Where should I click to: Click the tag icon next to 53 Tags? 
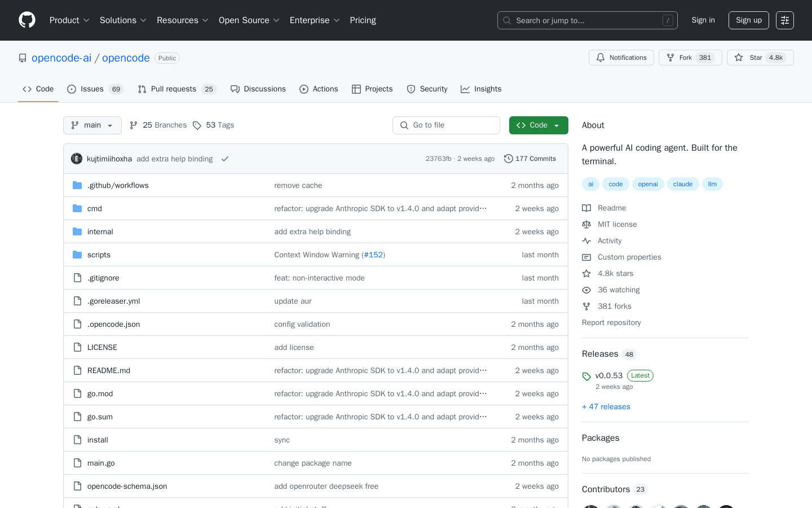pyautogui.click(x=198, y=125)
